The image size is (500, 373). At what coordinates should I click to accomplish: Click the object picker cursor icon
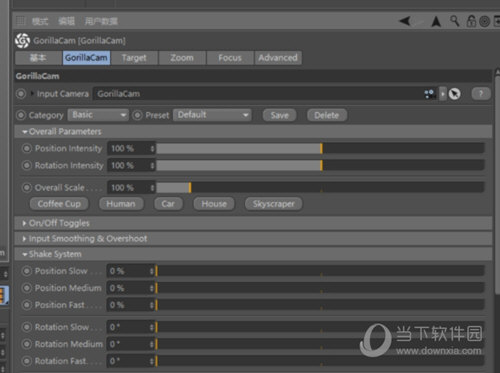455,94
